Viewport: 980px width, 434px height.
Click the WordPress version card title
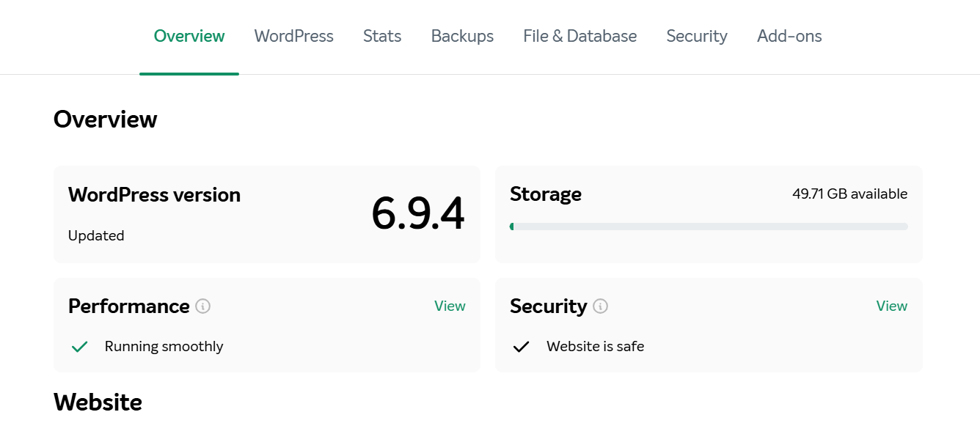click(x=154, y=195)
